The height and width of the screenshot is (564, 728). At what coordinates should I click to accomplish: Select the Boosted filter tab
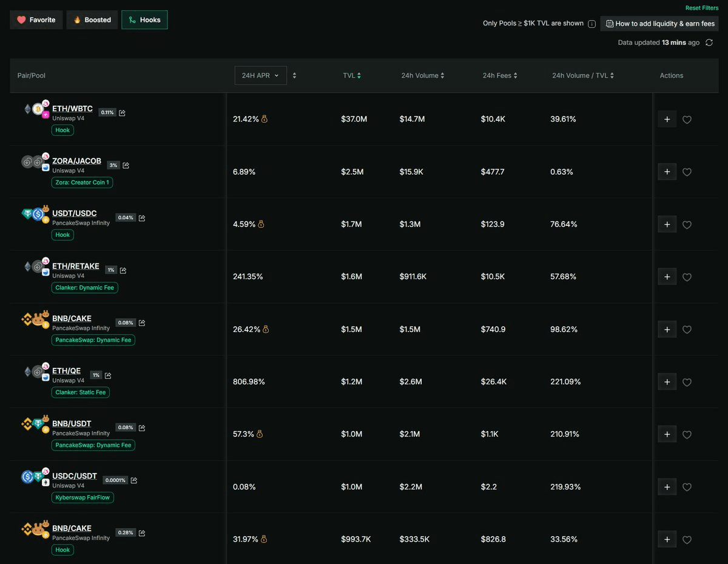92,20
